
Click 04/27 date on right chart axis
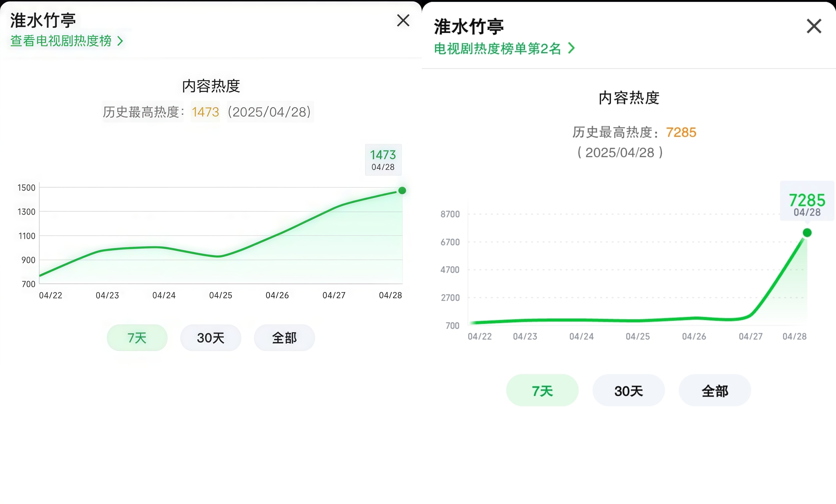pos(750,336)
